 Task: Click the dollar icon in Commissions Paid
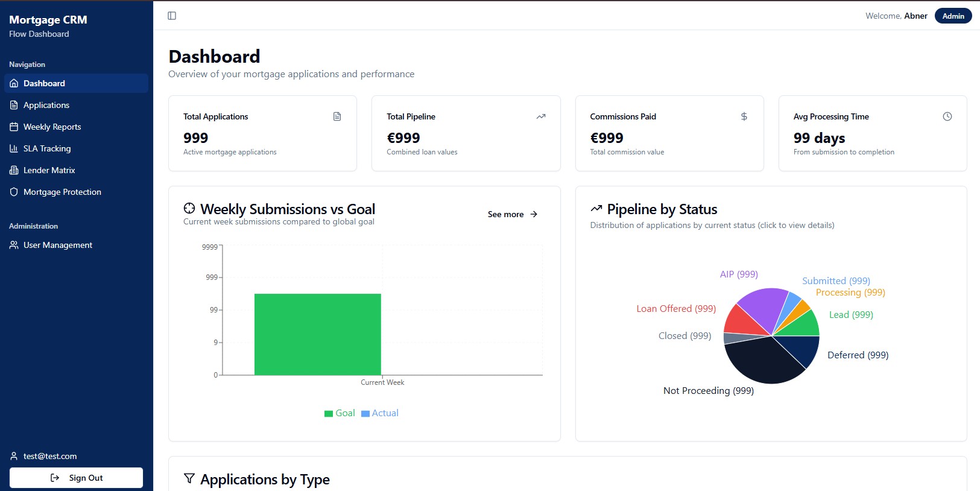pyautogui.click(x=744, y=116)
